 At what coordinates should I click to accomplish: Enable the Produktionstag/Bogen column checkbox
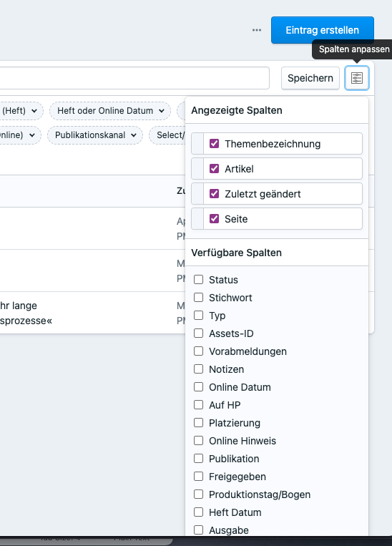coord(198,494)
